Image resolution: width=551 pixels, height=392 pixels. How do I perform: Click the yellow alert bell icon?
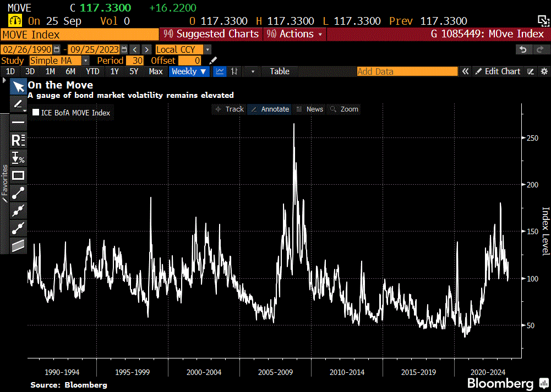click(x=14, y=21)
